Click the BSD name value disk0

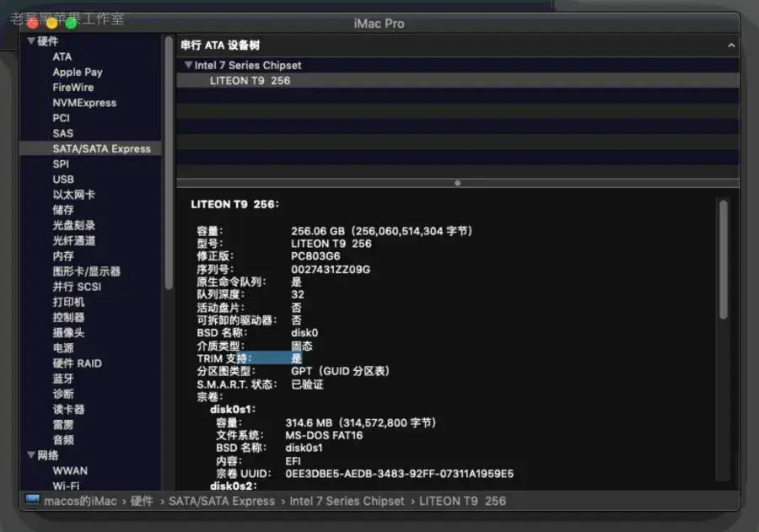[x=304, y=332]
